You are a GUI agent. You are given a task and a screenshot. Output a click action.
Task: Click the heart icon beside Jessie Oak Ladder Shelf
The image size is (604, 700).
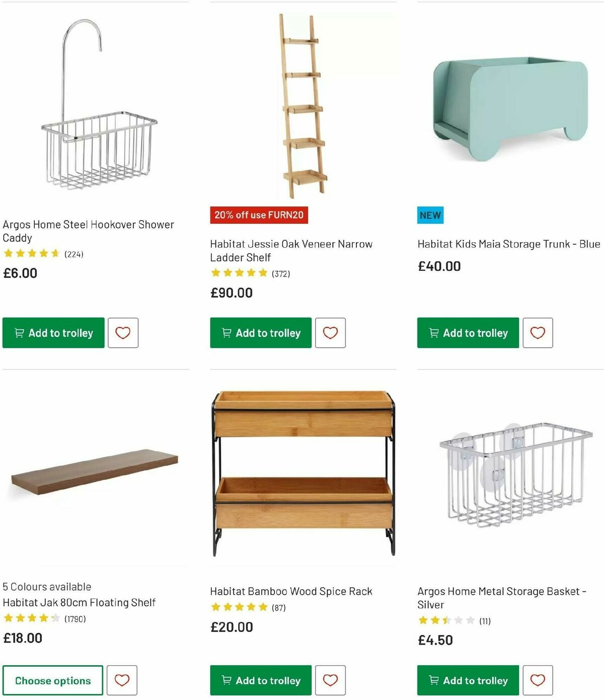(x=330, y=332)
